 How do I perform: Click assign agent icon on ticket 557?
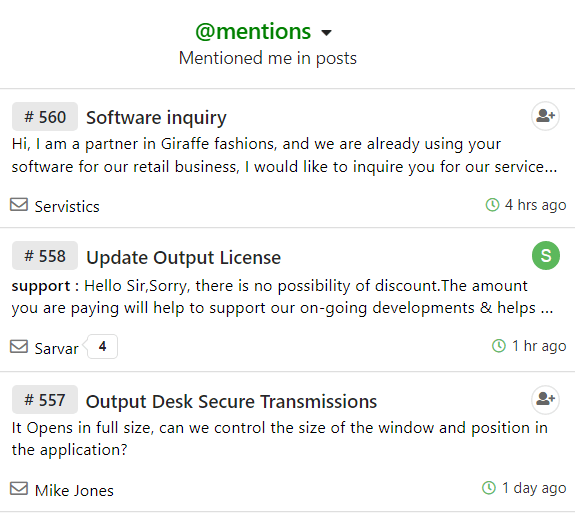pos(545,399)
